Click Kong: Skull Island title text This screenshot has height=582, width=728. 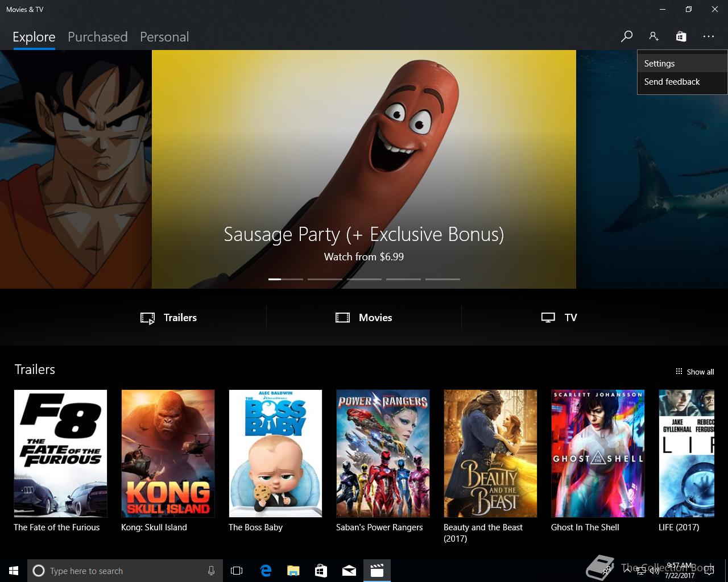click(154, 527)
